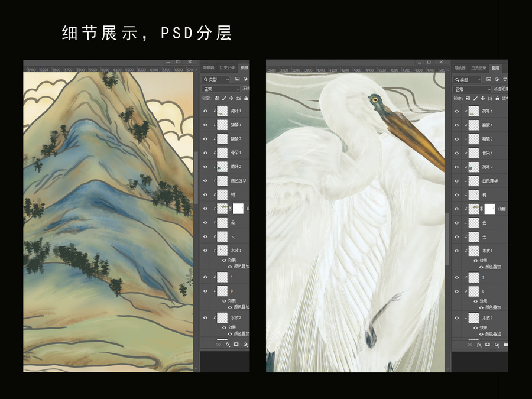Select 山脉 layer name in right panel
This screenshot has width=532, height=399.
point(502,209)
